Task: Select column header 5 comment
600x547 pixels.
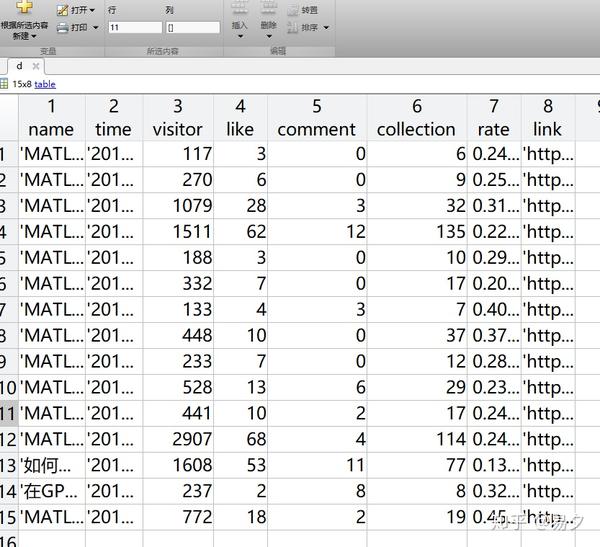Action: 317,118
